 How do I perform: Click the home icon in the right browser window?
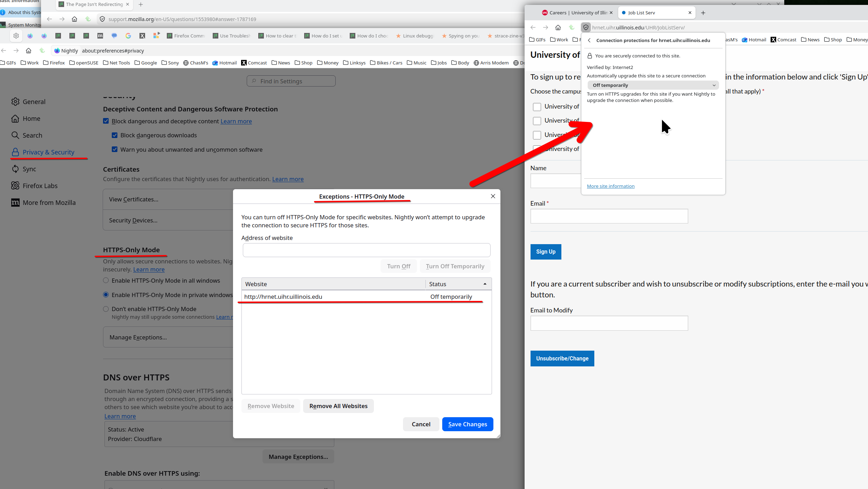pos(558,27)
